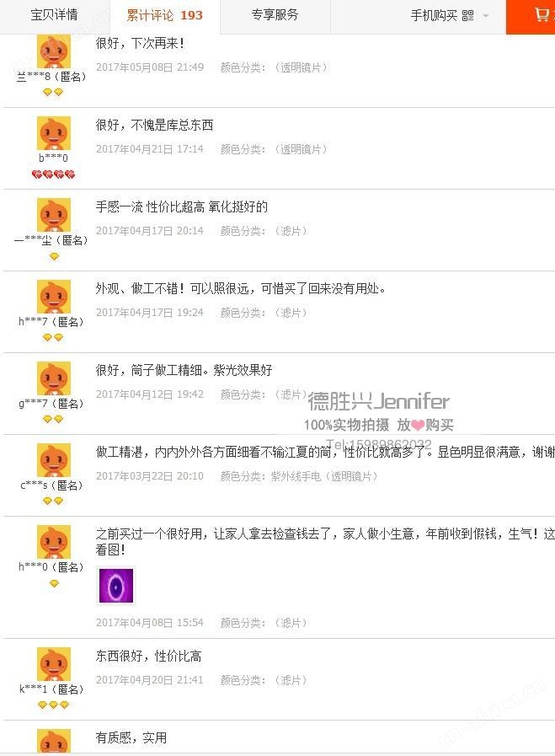
Task: Click avatar of reviewer g***7
Action: 54,378
